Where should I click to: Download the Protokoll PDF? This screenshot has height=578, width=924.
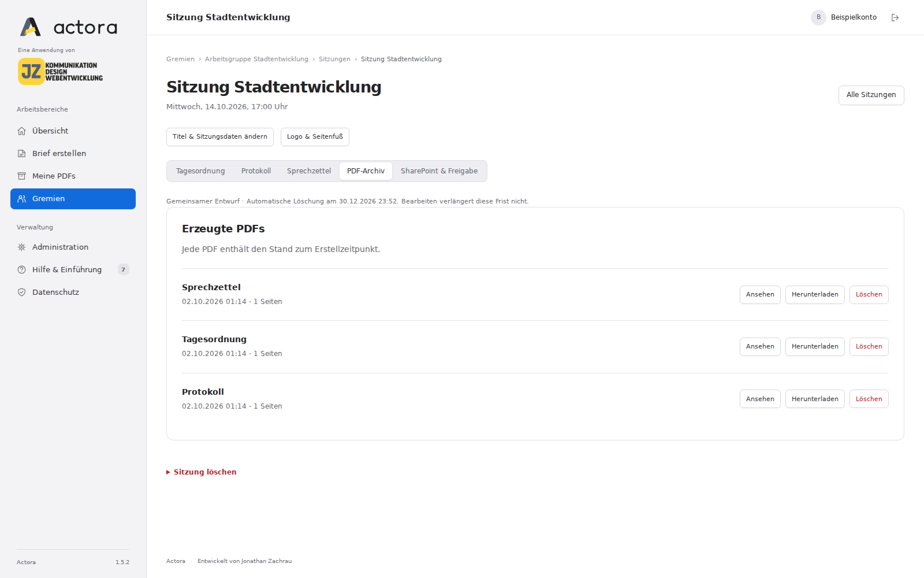click(x=815, y=399)
